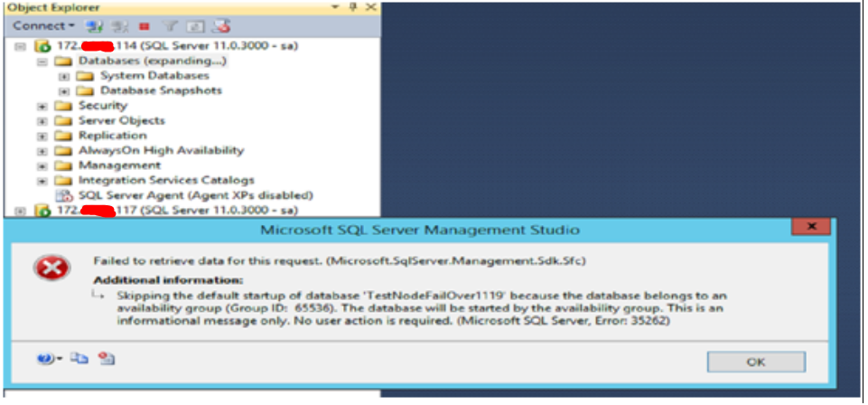Click the Disconnect toolbar icon
The image size is (868, 405).
(x=119, y=26)
